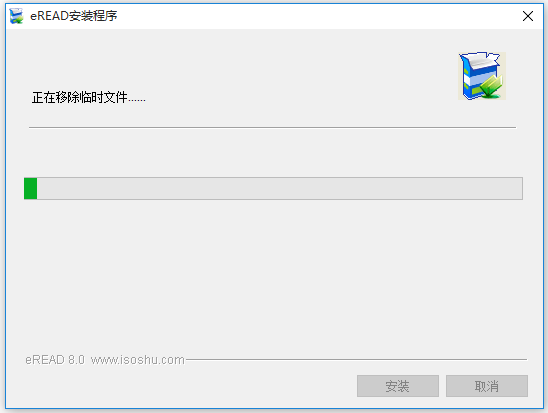Screen dimensions: 548x413
Task: Click the separator line under the status text
Action: tap(272, 128)
